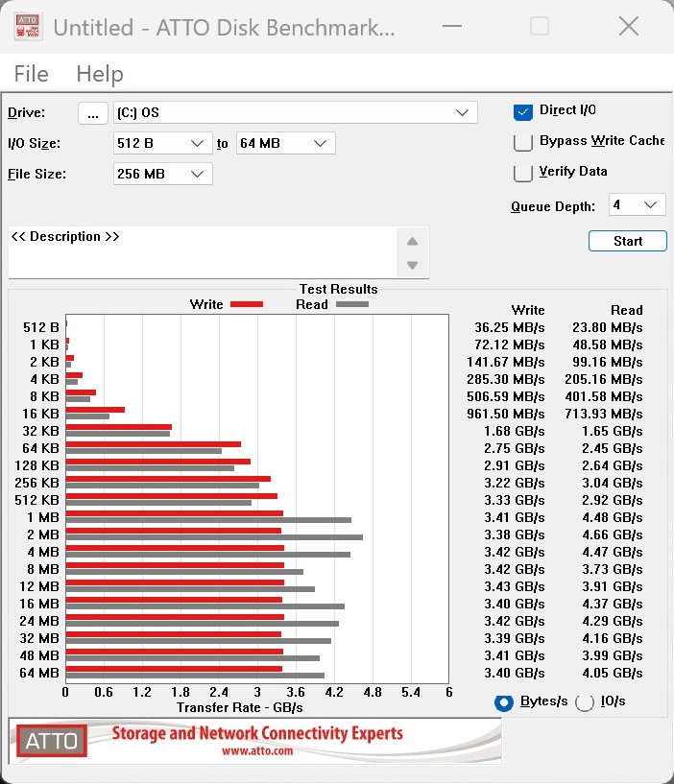
Task: Click the 961.50 MB/s write result
Action: pyautogui.click(x=505, y=414)
